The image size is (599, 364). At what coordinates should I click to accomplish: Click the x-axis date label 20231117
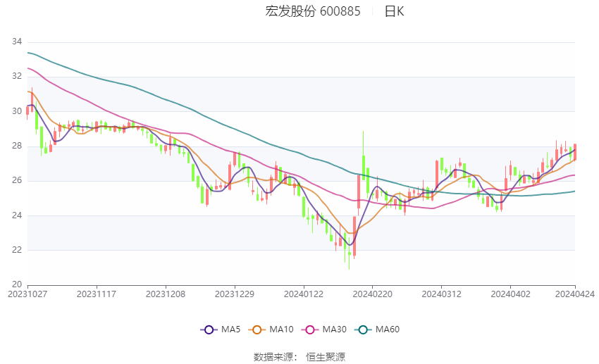(x=97, y=294)
